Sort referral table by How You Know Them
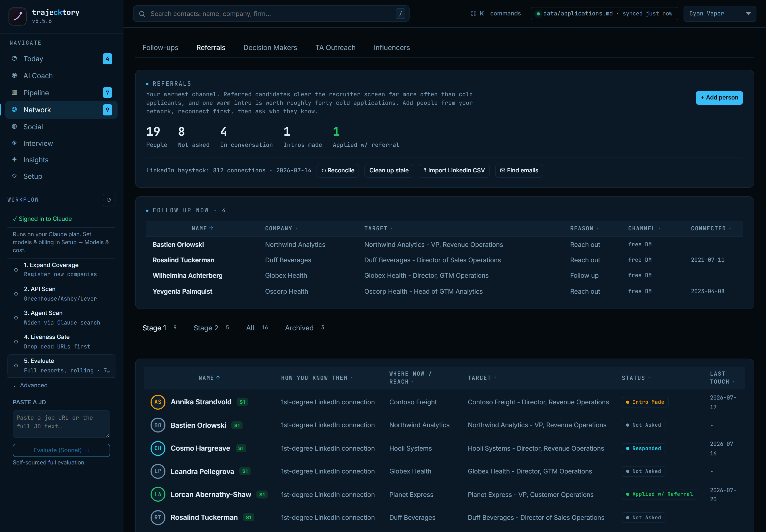This screenshot has height=532, width=766. [x=317, y=378]
